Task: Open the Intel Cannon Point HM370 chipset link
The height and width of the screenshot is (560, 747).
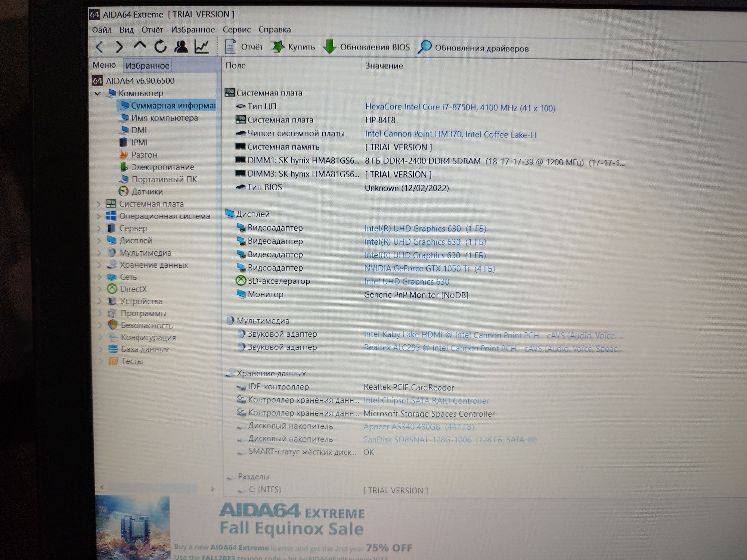Action: tap(450, 134)
